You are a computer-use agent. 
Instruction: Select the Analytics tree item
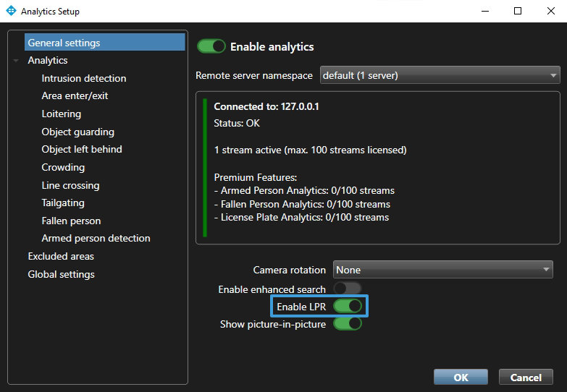(48, 60)
